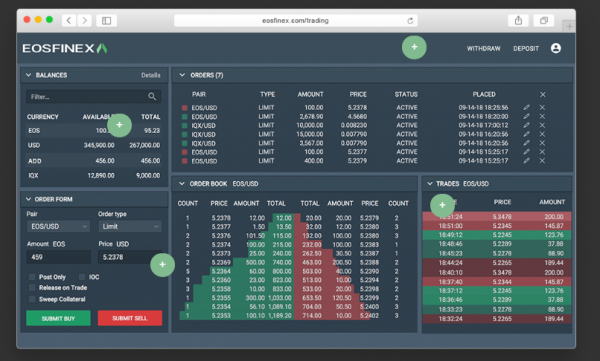Edit the IQX/USD order for 10,000.00

point(527,125)
